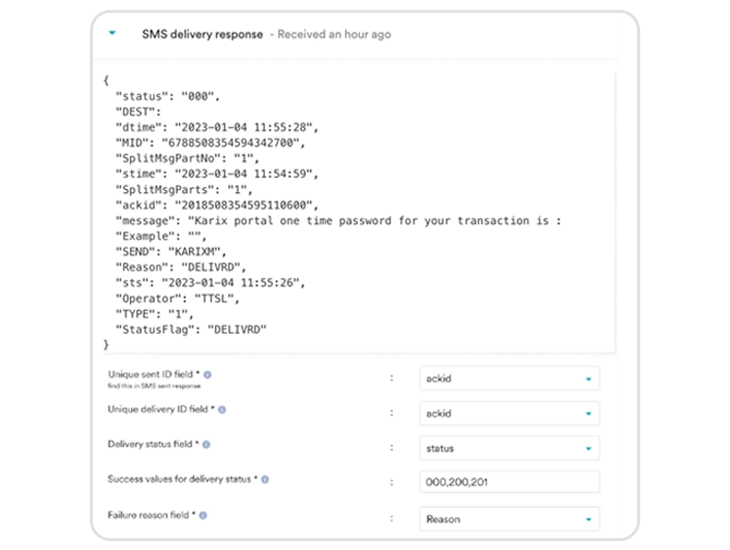Focus the Success values input containing 000,200,201
730x550 pixels.
pyautogui.click(x=509, y=483)
